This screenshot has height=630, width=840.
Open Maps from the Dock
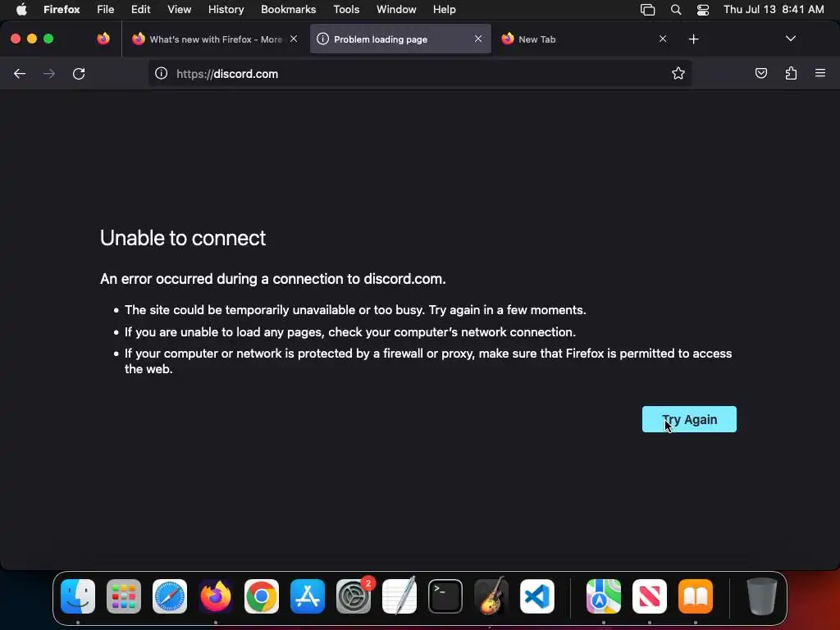coord(604,596)
